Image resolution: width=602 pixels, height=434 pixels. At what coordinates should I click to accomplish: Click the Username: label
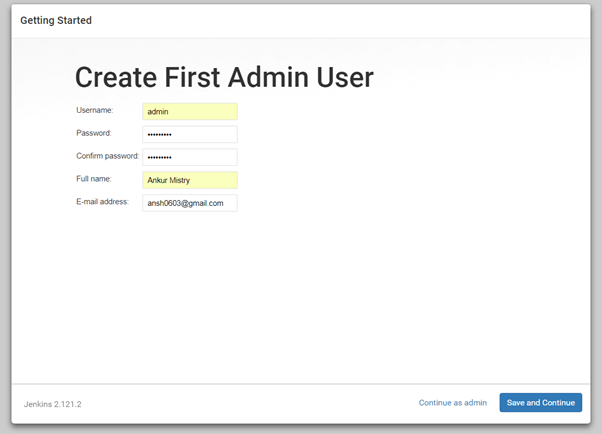tap(95, 110)
